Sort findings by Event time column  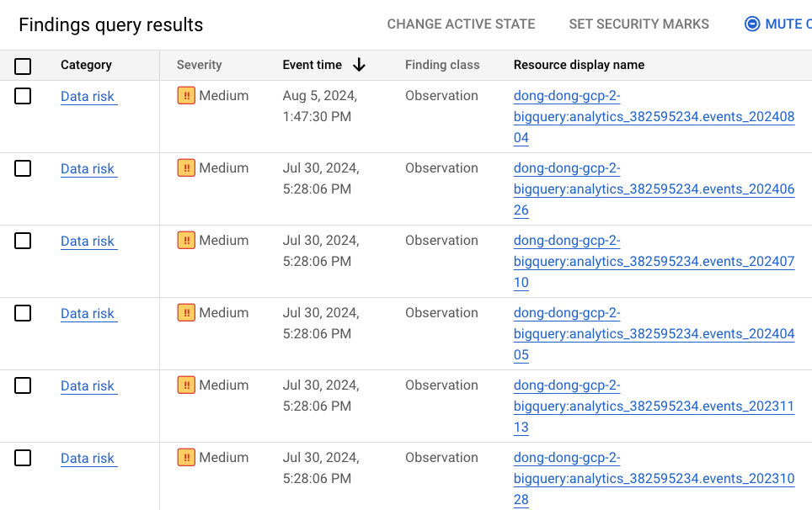(312, 65)
